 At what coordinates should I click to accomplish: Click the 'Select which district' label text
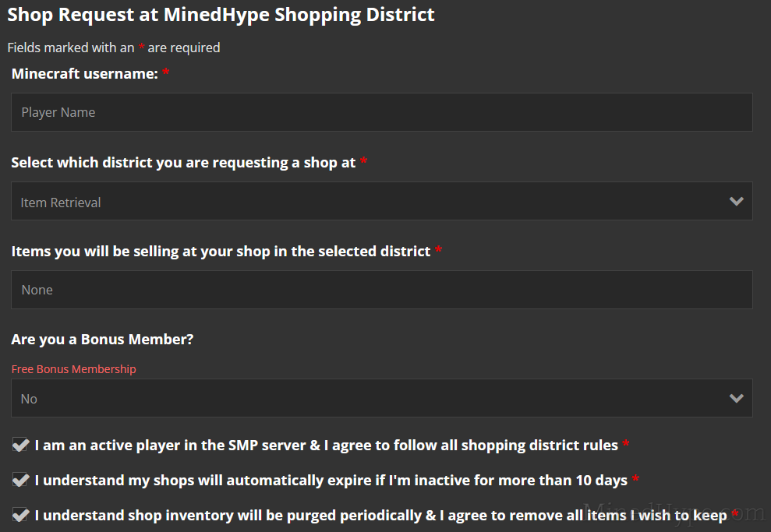(183, 163)
